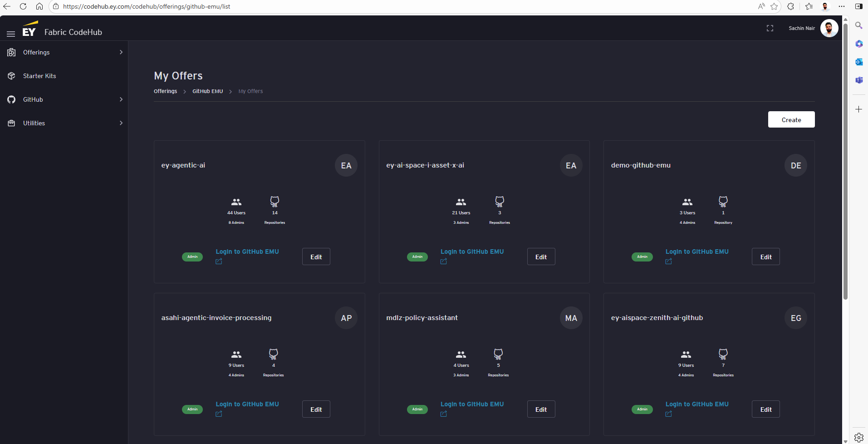Click Admin badge on asahi-agentic-invoice-processing card
The image size is (868, 444).
coord(192,409)
